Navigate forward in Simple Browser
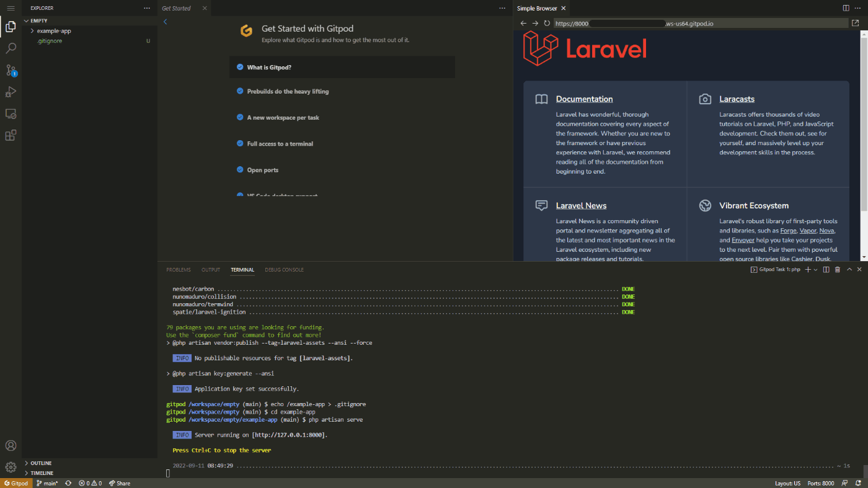Image resolution: width=868 pixels, height=488 pixels. tap(535, 23)
